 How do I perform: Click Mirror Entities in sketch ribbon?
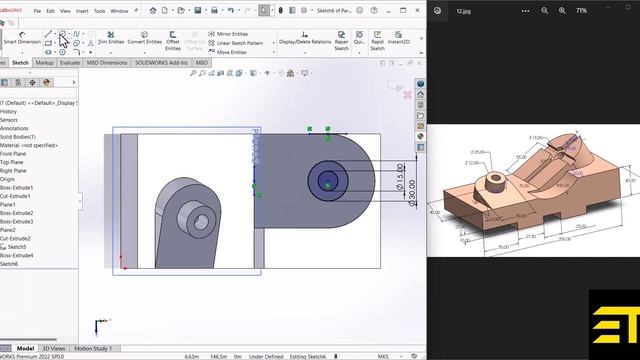click(228, 34)
